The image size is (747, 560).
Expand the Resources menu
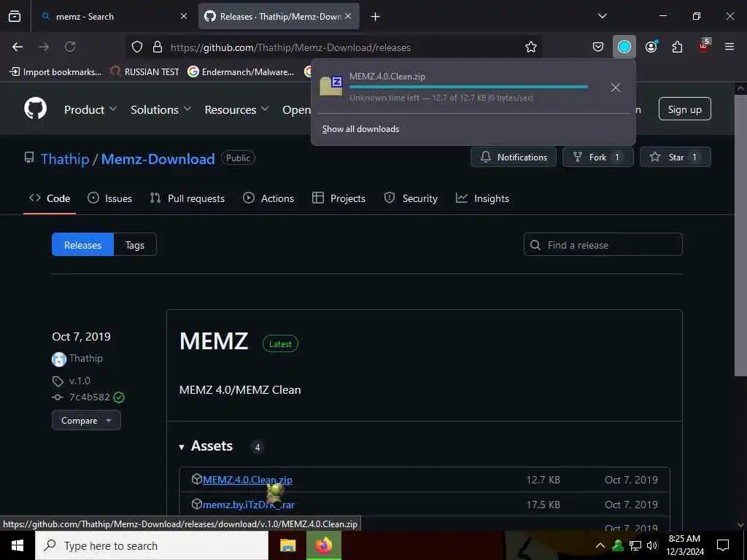click(237, 109)
